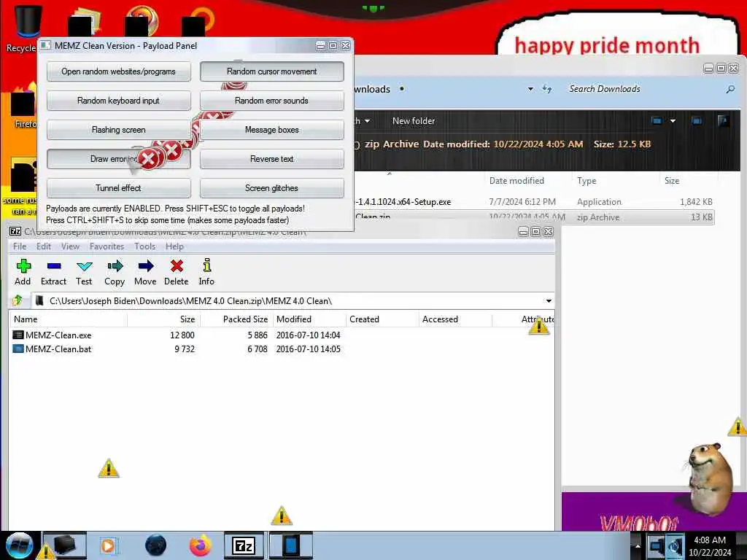Image resolution: width=747 pixels, height=560 pixels.
Task: Toggle the preview pane icon in Explorer
Action: pyautogui.click(x=697, y=121)
